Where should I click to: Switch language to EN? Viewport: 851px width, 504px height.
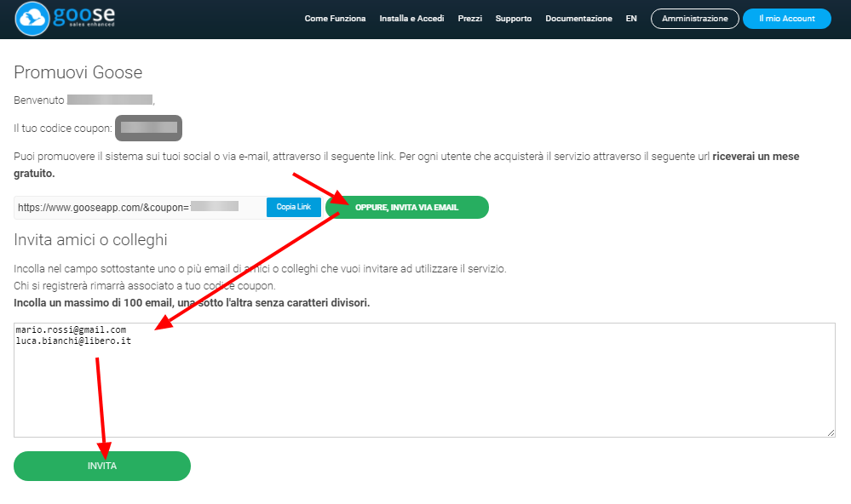pos(631,19)
